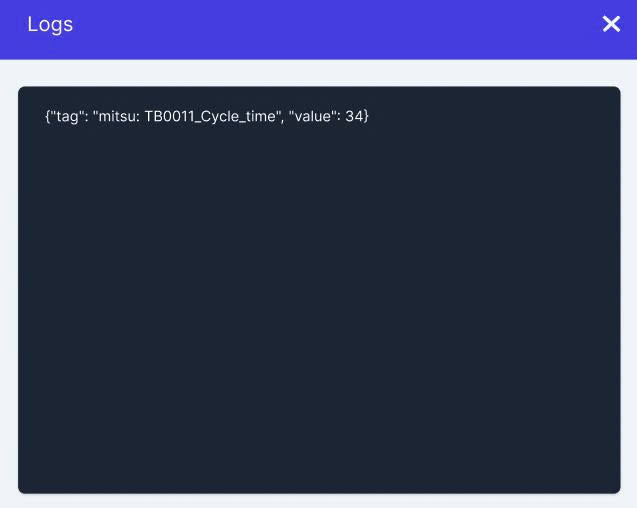This screenshot has width=637, height=508.
Task: Click the light margin left of the console
Action: [8, 290]
